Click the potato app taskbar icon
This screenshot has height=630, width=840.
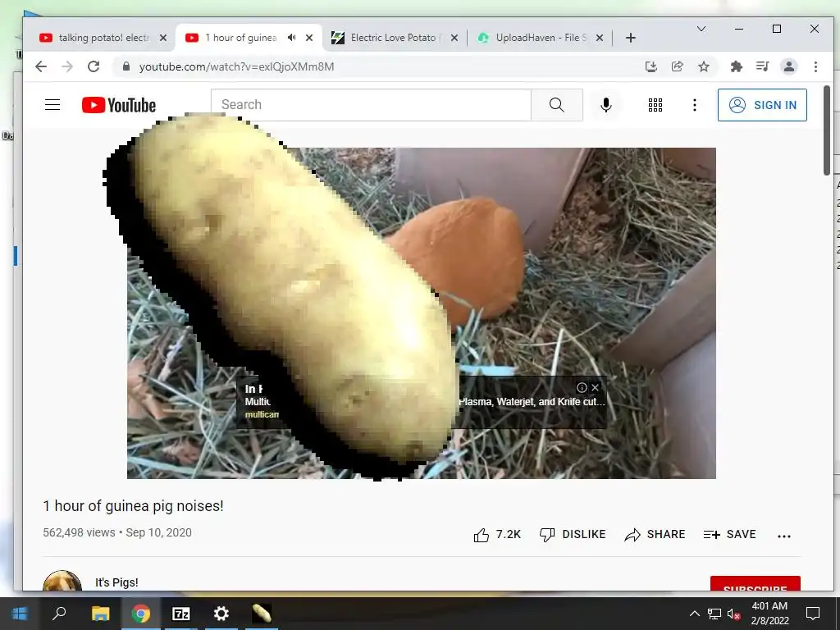coord(262,614)
